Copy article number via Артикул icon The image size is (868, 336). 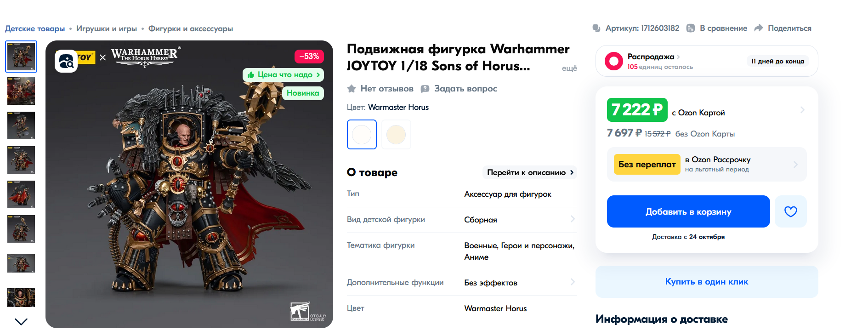[x=596, y=28]
